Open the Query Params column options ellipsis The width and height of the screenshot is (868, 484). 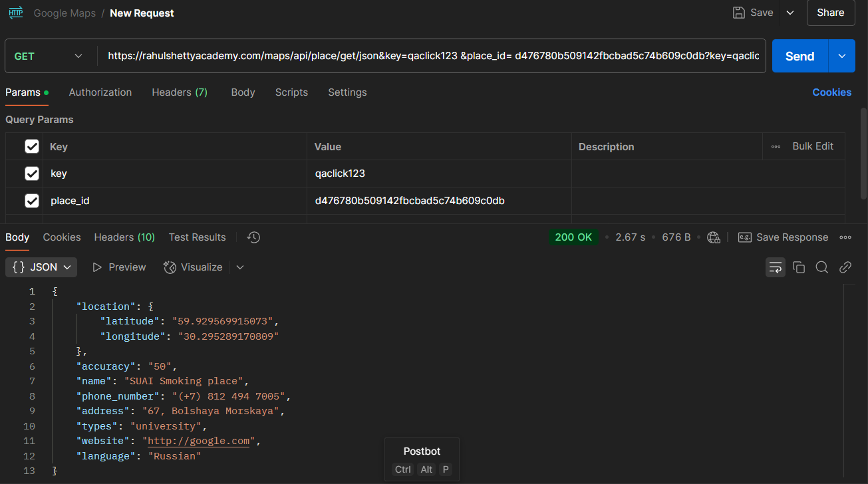pos(776,146)
